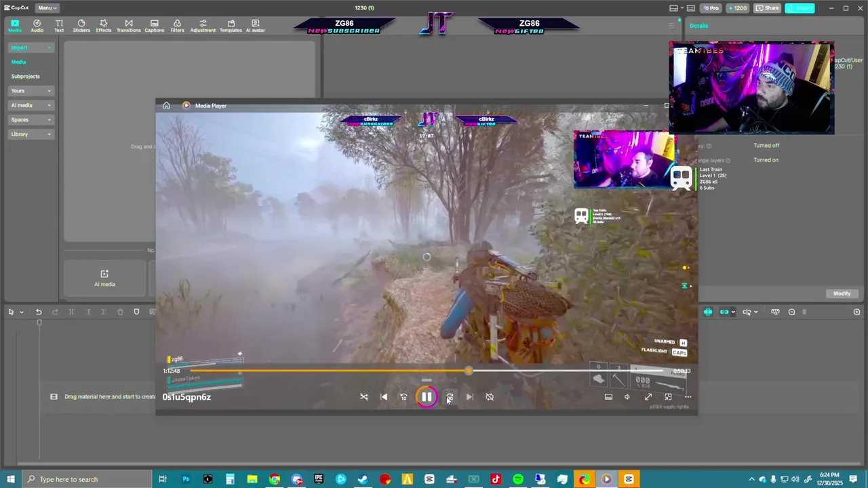Go to previous track in Media Player
Screen dimensions: 868x488
point(384,397)
